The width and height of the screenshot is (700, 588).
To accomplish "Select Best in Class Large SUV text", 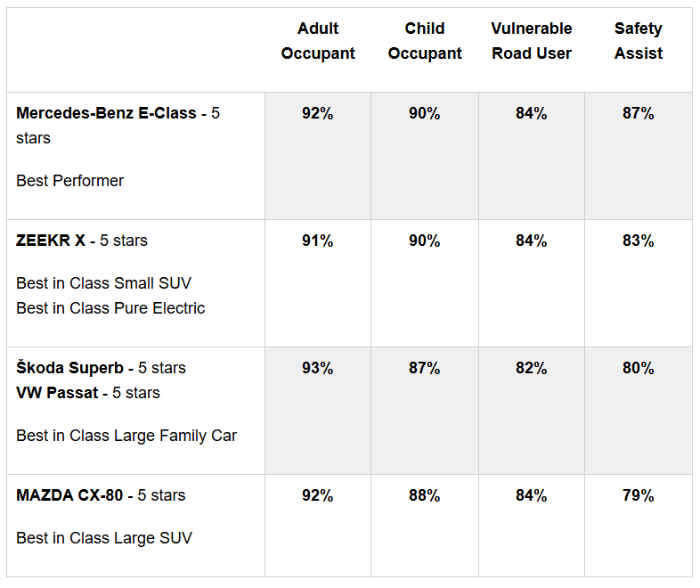I will click(x=104, y=538).
